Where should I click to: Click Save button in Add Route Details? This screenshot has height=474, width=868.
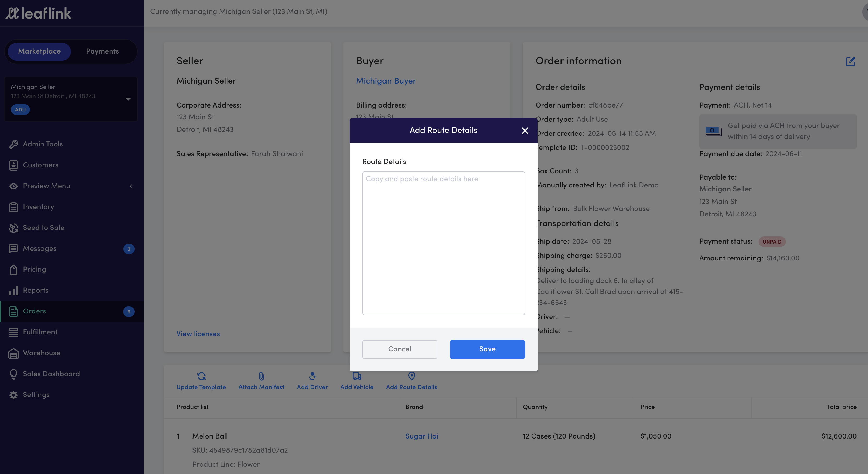[x=487, y=349]
